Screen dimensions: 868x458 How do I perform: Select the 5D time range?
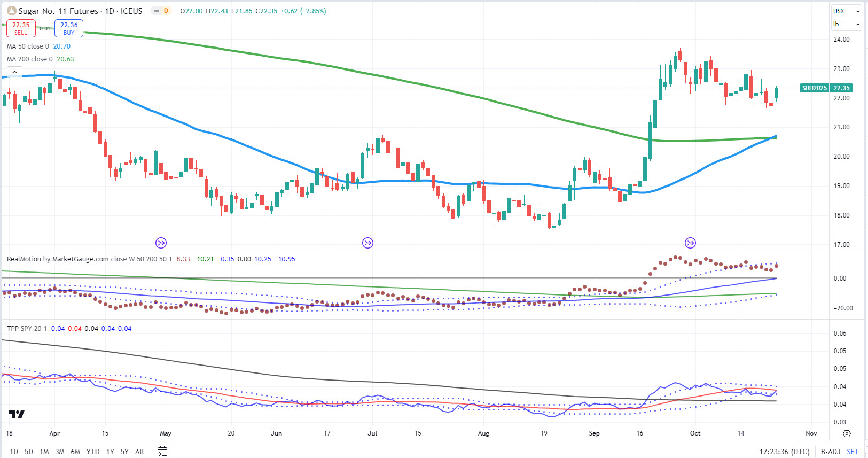[29, 452]
